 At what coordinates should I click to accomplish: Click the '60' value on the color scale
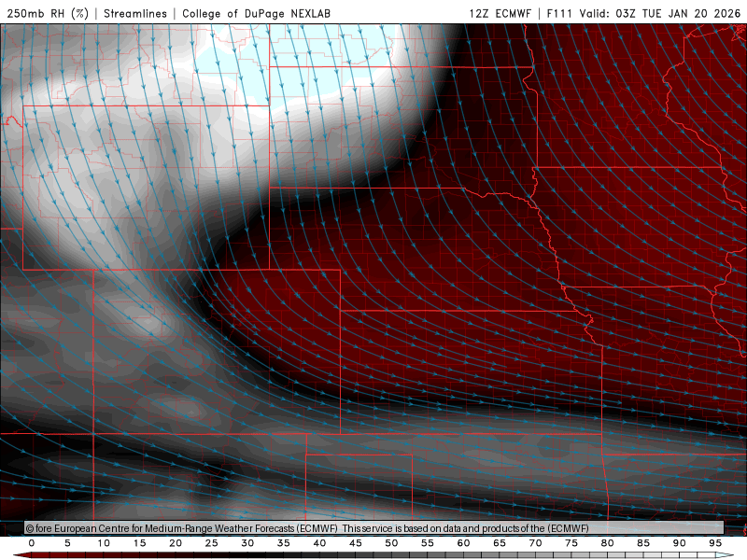pyautogui.click(x=463, y=543)
